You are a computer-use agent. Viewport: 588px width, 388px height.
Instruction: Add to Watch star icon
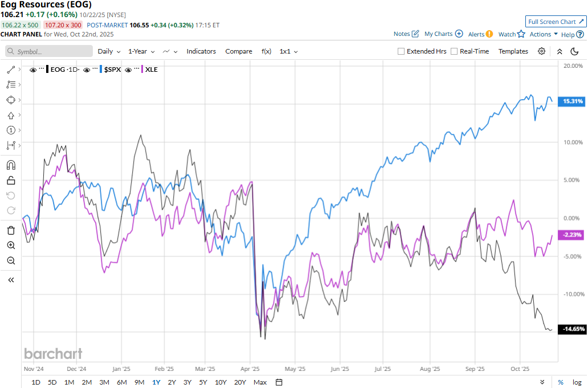521,34
